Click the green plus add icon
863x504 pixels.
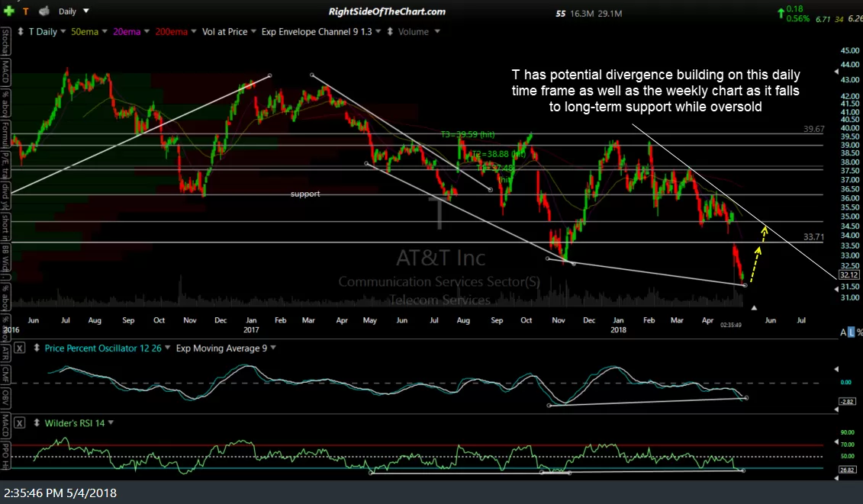coord(9,11)
